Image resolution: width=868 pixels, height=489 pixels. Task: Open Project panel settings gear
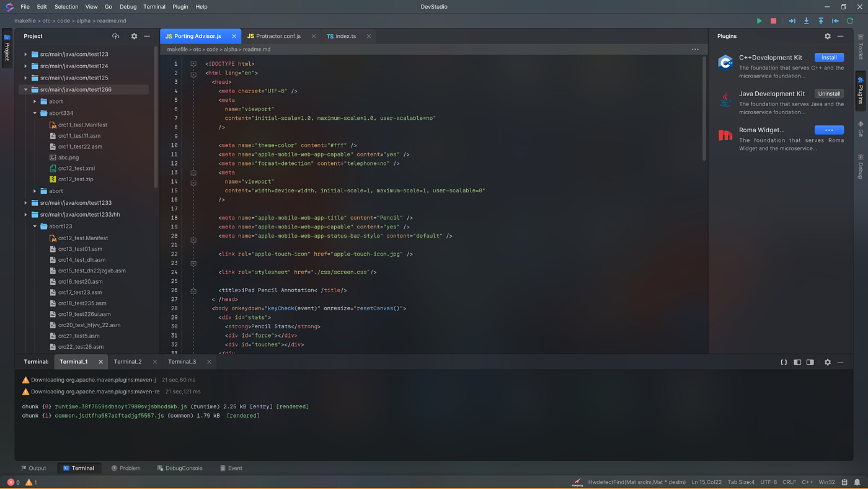[x=134, y=37]
